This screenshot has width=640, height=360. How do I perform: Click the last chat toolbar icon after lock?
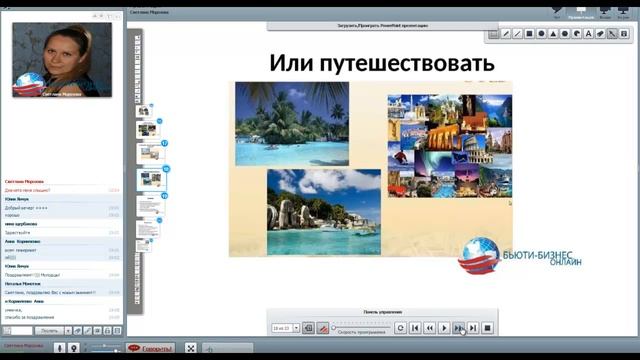tap(117, 331)
